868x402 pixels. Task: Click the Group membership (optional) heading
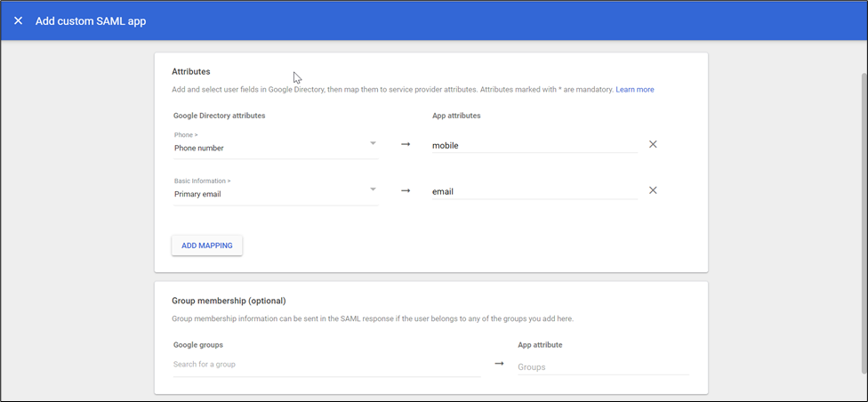(x=229, y=301)
